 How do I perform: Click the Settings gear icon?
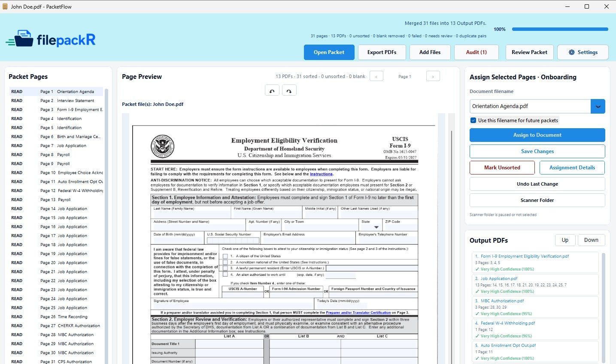pos(571,52)
